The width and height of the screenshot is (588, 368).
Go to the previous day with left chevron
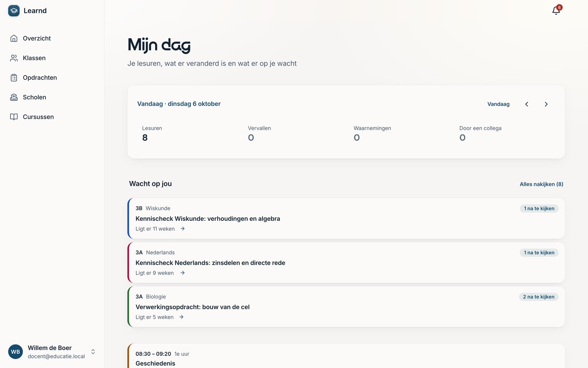(527, 104)
